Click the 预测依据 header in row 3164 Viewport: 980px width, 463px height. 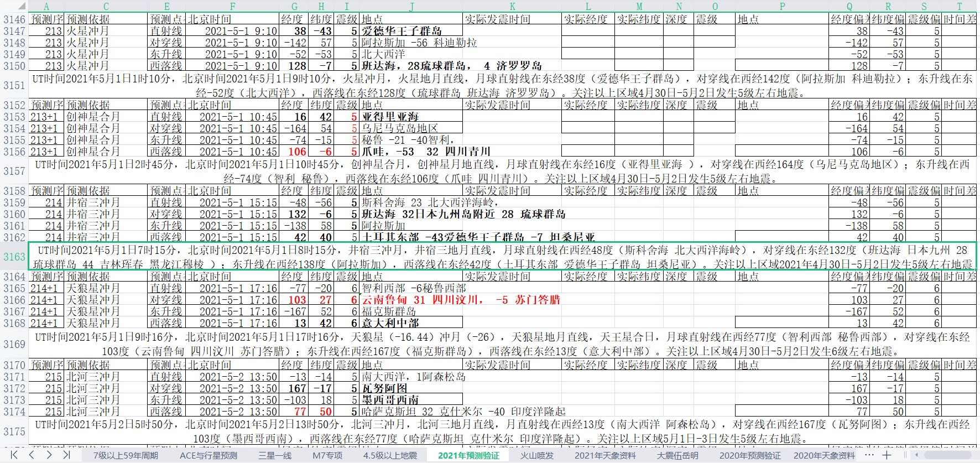coord(106,277)
